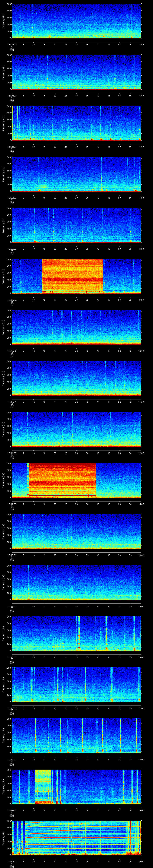Click the Frequency (Hz) axis label of the top spectrogram
Image resolution: width=153 pixels, height=868 pixels.
click(4, 21)
